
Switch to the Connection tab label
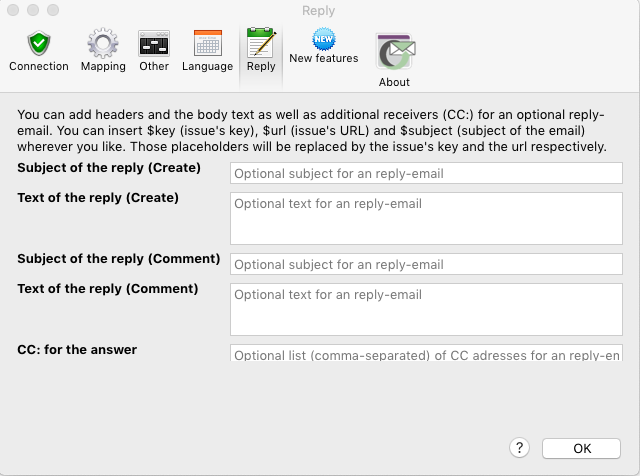coord(39,67)
